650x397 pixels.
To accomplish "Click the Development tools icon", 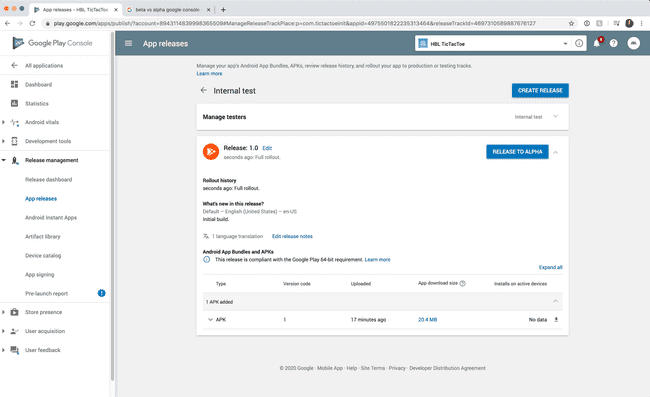I will (x=15, y=141).
